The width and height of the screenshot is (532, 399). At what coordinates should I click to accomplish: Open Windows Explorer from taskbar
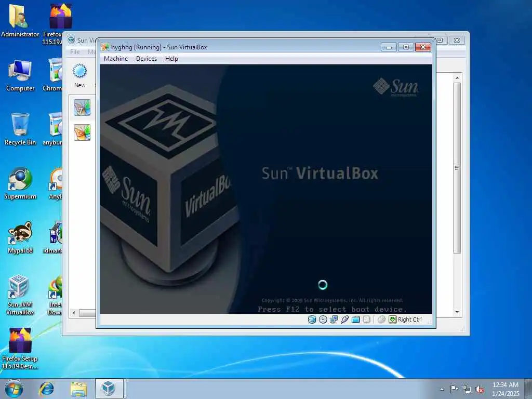(79, 389)
